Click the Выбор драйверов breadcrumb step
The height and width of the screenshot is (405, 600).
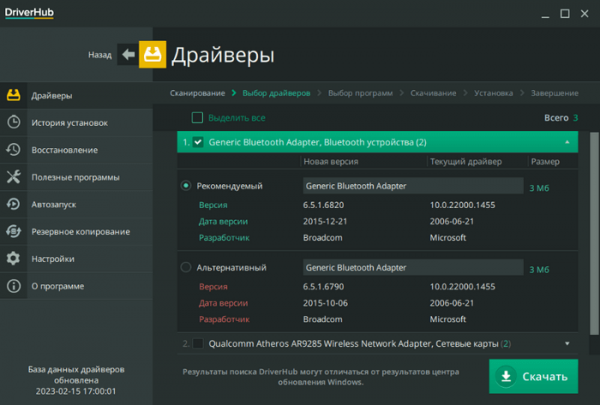pos(276,93)
